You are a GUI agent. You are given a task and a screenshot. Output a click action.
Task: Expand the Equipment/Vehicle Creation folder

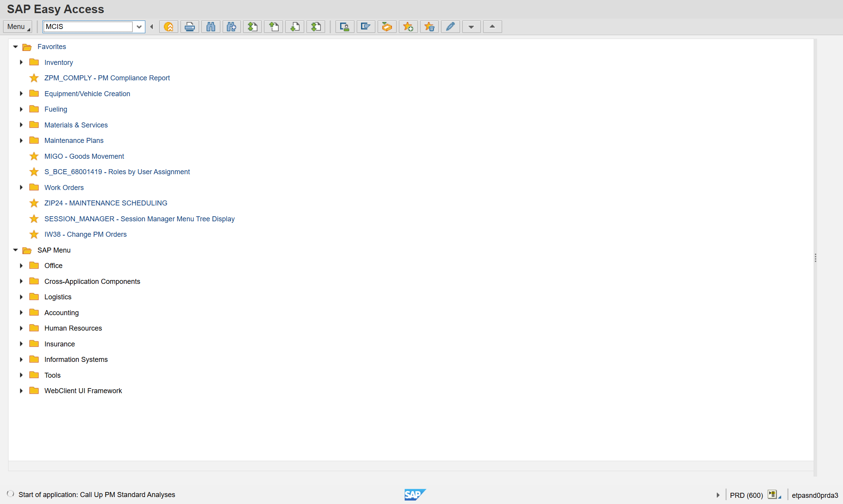[21, 93]
